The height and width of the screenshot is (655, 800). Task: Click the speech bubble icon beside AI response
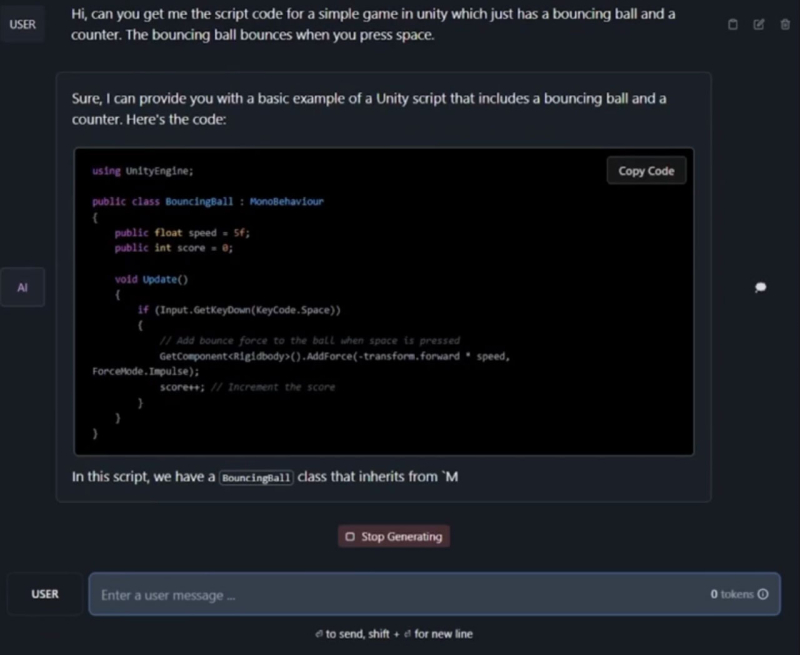click(x=760, y=288)
